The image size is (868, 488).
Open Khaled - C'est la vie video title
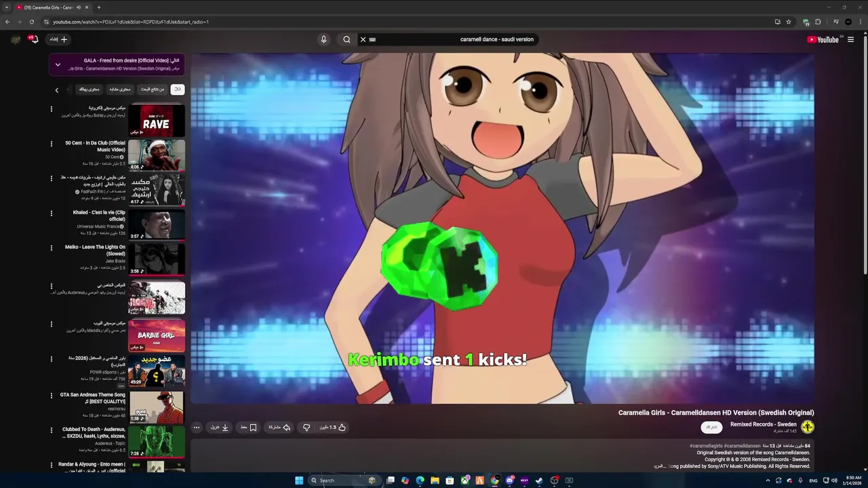click(99, 216)
